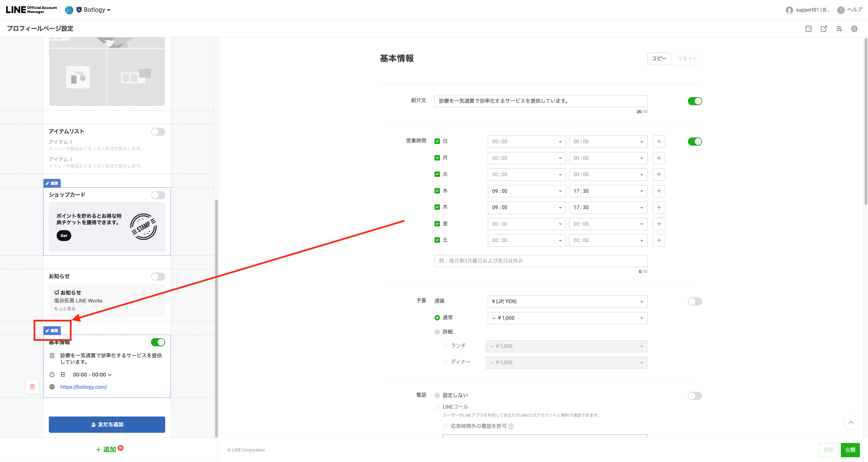868x462 pixels.
Task: Click the green 公開 publish button
Action: [x=850, y=450]
